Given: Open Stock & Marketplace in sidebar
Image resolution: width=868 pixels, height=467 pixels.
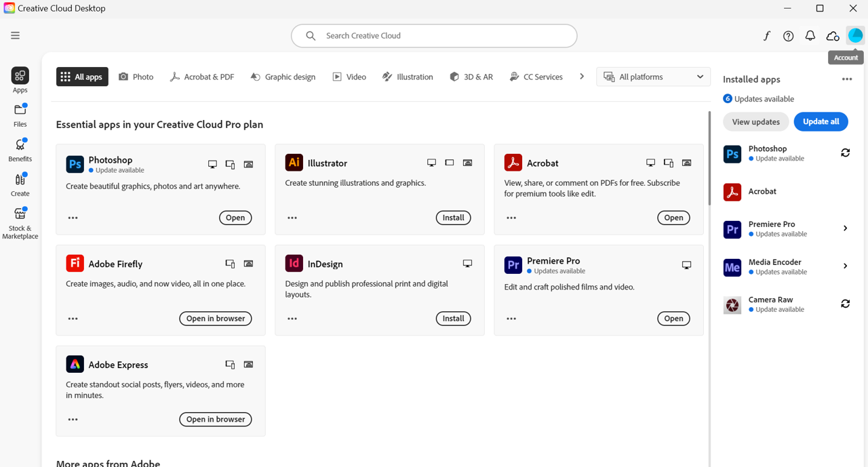Looking at the screenshot, I should (x=20, y=222).
